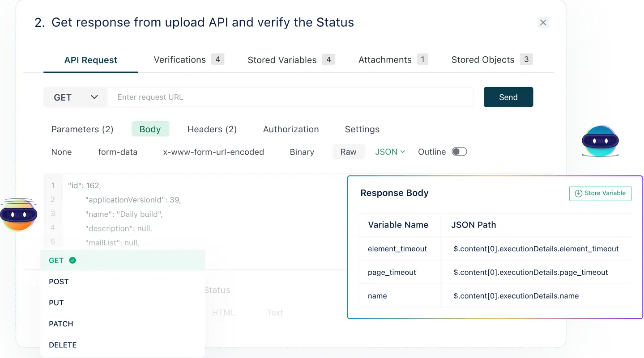Image resolution: width=644 pixels, height=358 pixels.
Task: Switch to the Verifications tab
Action: click(x=179, y=59)
